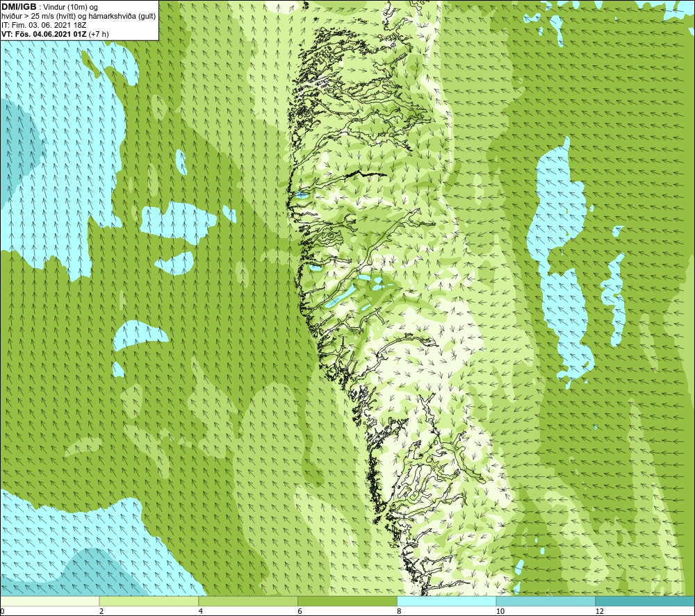Click the 8–10 m/s light cyan swatch
This screenshot has width=695, height=616.
coord(447,601)
